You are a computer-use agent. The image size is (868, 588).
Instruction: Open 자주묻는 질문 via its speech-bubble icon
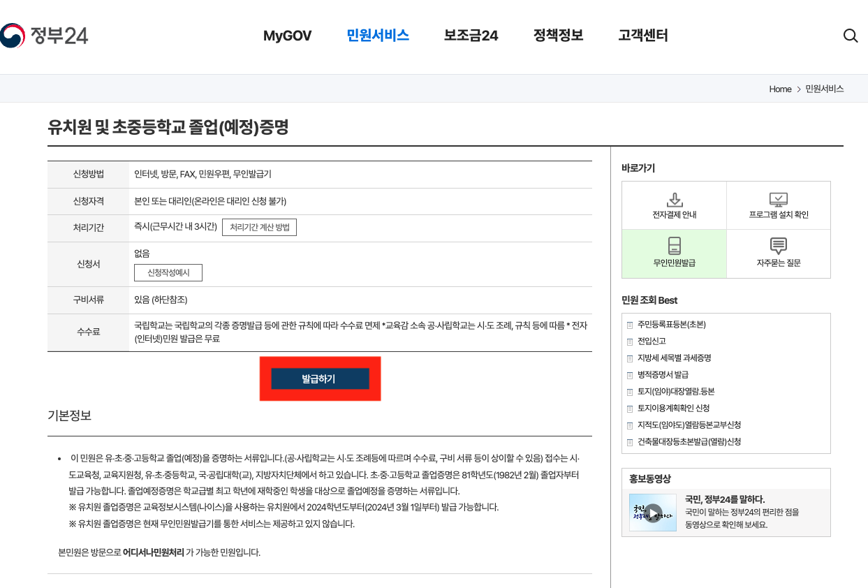[x=778, y=247]
